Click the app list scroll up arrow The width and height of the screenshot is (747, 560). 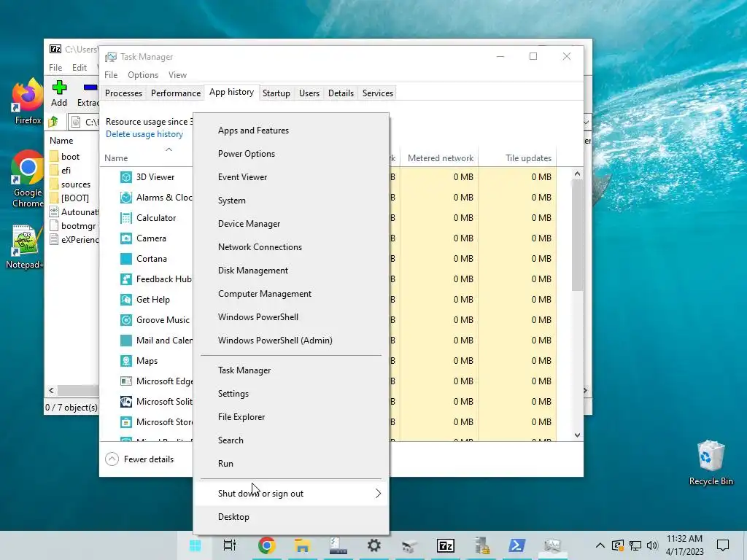click(578, 174)
